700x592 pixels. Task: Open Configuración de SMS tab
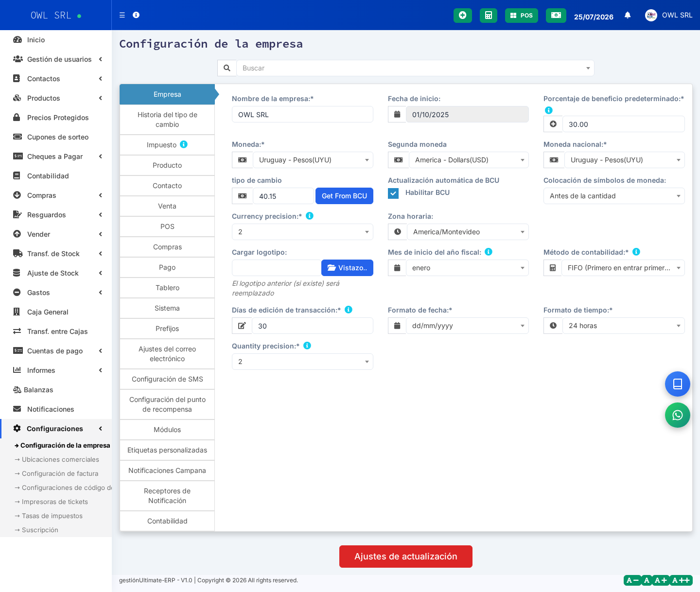[167, 379]
